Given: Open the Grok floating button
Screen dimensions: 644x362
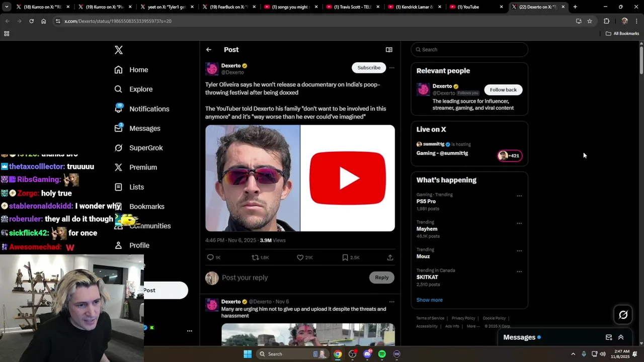Looking at the screenshot, I should click(623, 315).
